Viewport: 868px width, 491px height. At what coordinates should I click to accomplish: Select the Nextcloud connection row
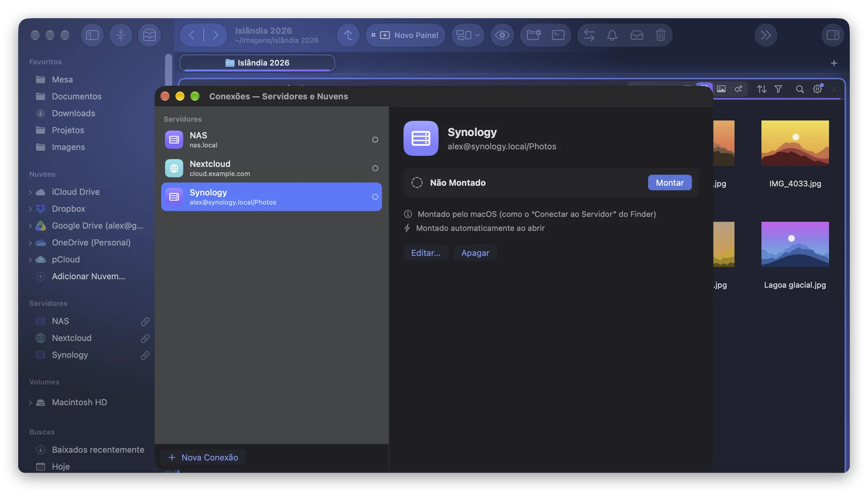271,168
